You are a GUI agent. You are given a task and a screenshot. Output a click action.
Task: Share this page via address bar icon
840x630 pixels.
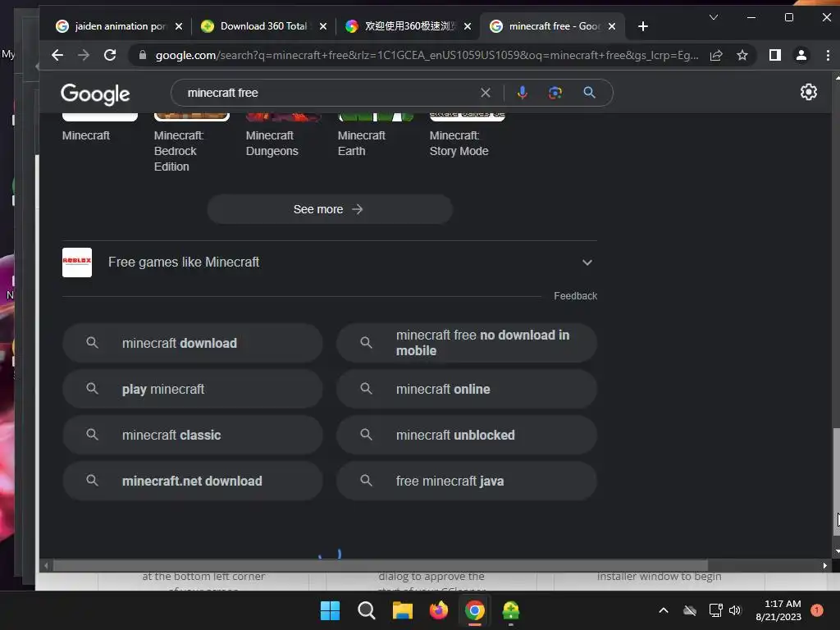(x=716, y=55)
